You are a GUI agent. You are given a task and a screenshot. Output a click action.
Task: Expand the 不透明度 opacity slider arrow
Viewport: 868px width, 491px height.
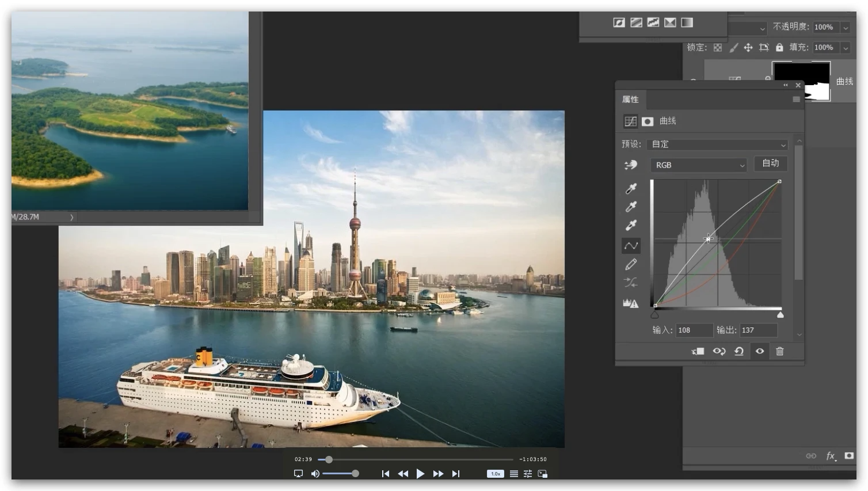click(x=846, y=28)
